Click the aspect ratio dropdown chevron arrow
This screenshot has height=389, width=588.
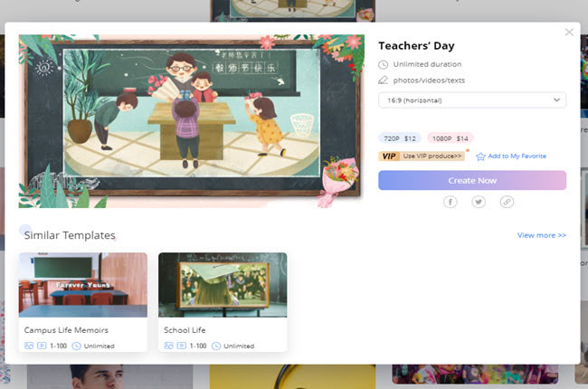[x=556, y=100]
